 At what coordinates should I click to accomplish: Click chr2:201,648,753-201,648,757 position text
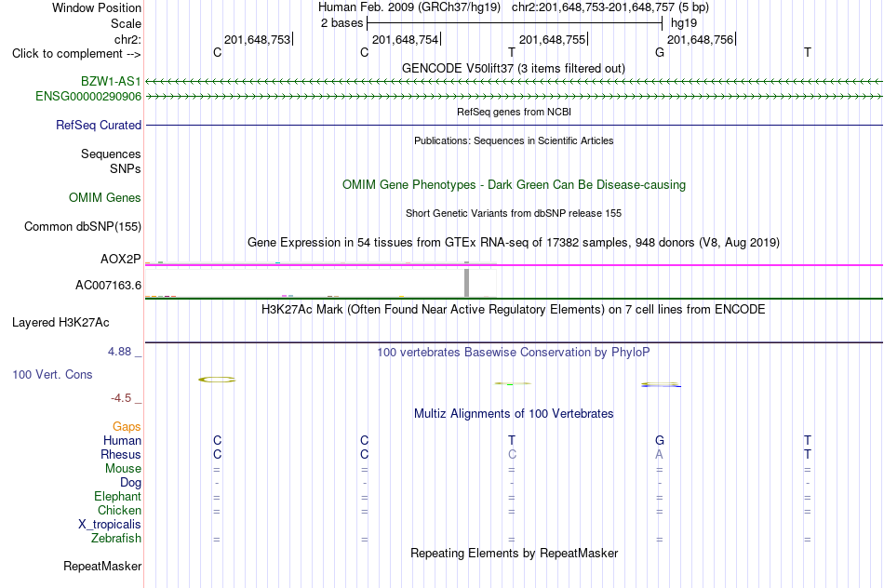(x=610, y=7)
